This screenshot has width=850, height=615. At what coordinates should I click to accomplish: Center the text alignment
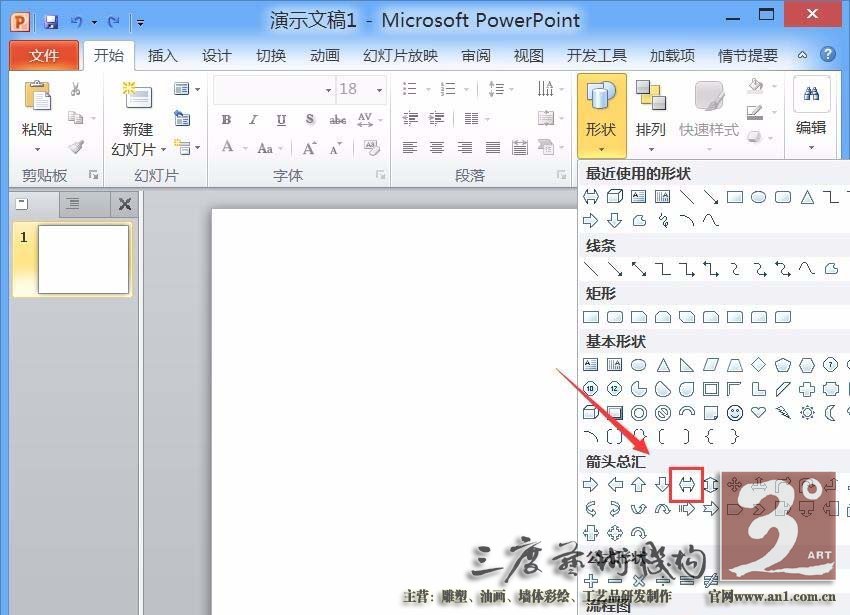437,148
